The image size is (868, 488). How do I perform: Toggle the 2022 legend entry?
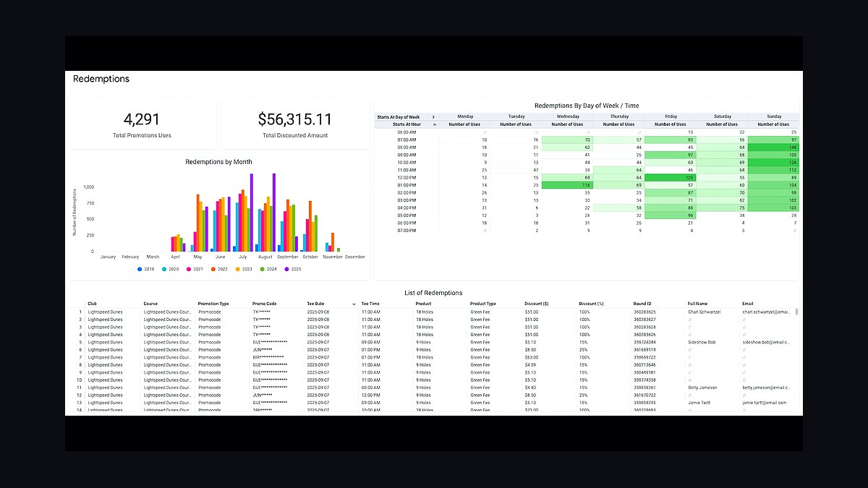(221, 269)
